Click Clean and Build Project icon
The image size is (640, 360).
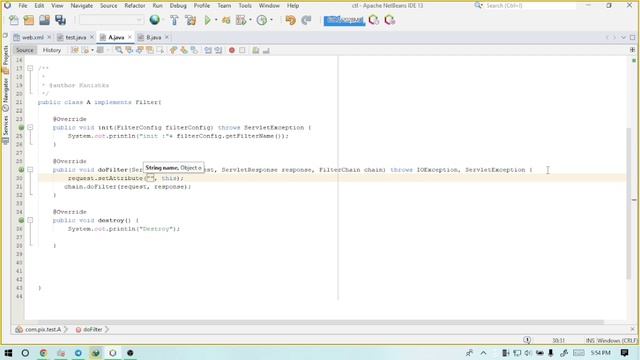[x=190, y=20]
